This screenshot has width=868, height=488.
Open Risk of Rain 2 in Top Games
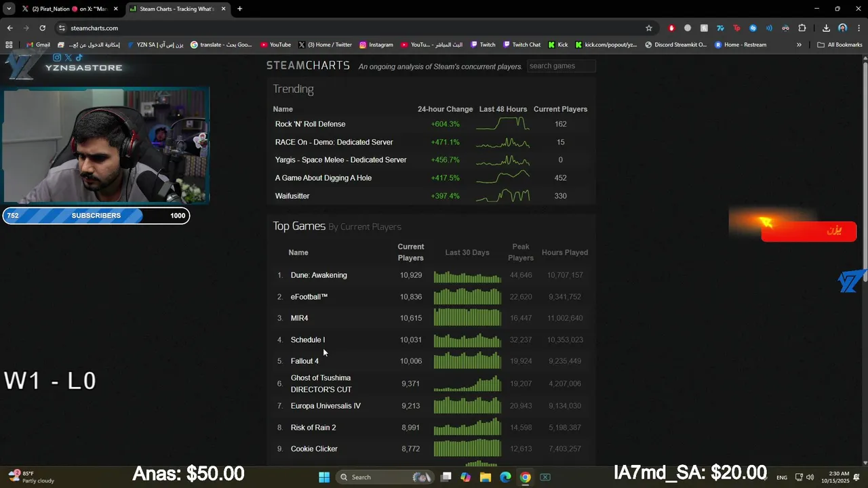(313, 428)
